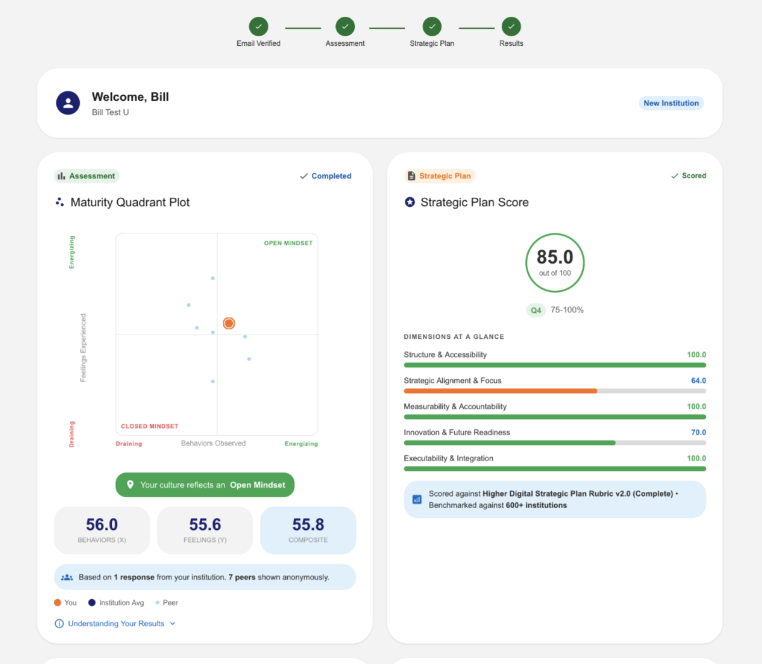The height and width of the screenshot is (664, 762).
Task: Click the CLOSED MINDSET quadrant label
Action: point(150,426)
